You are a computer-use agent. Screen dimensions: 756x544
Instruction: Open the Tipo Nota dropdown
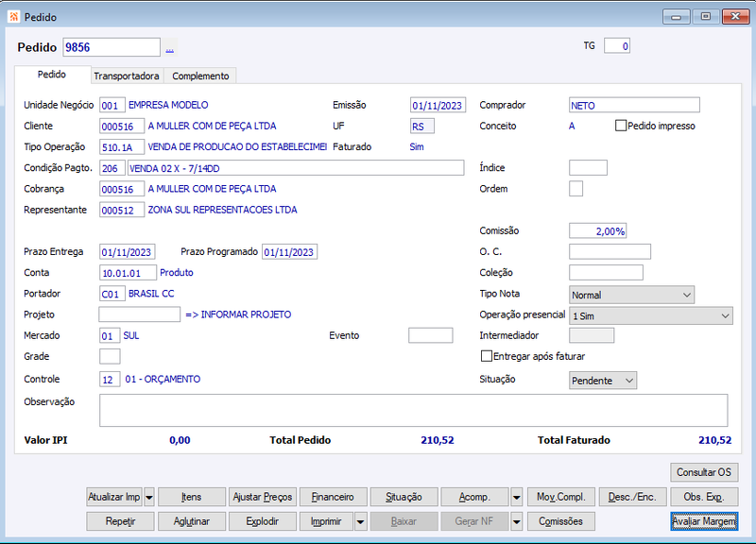tap(631, 295)
